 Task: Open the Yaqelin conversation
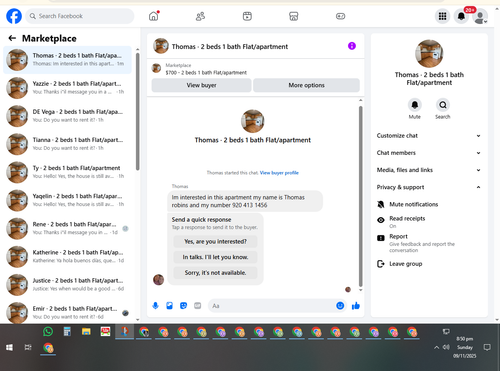67,200
